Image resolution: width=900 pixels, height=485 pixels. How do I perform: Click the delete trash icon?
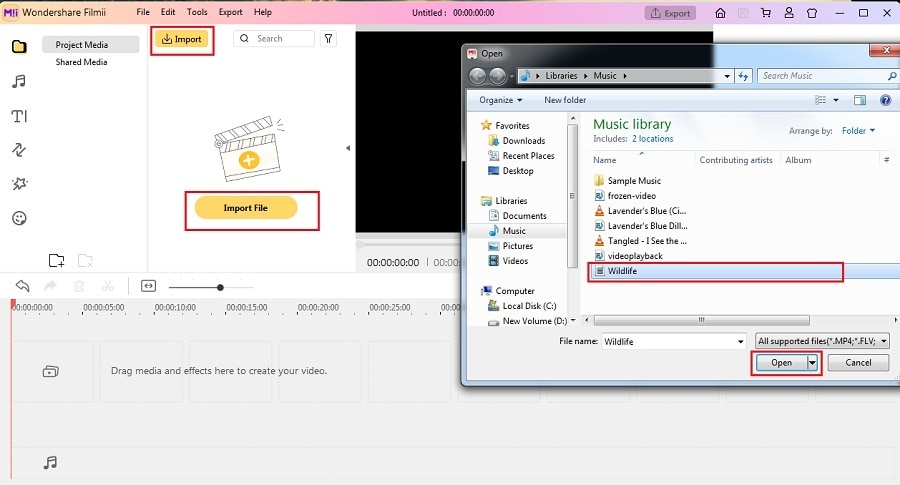tap(79, 286)
